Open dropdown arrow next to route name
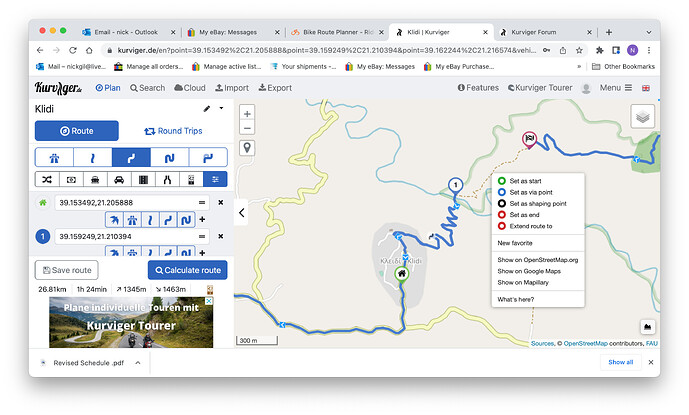This screenshot has height=415, width=689. [221, 108]
